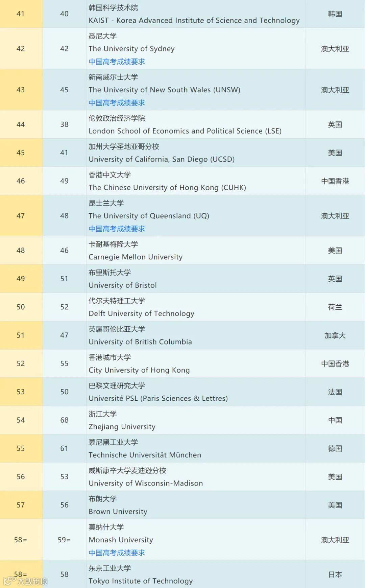
Task: Click 'Monash University' text
Action: pyautogui.click(x=121, y=540)
